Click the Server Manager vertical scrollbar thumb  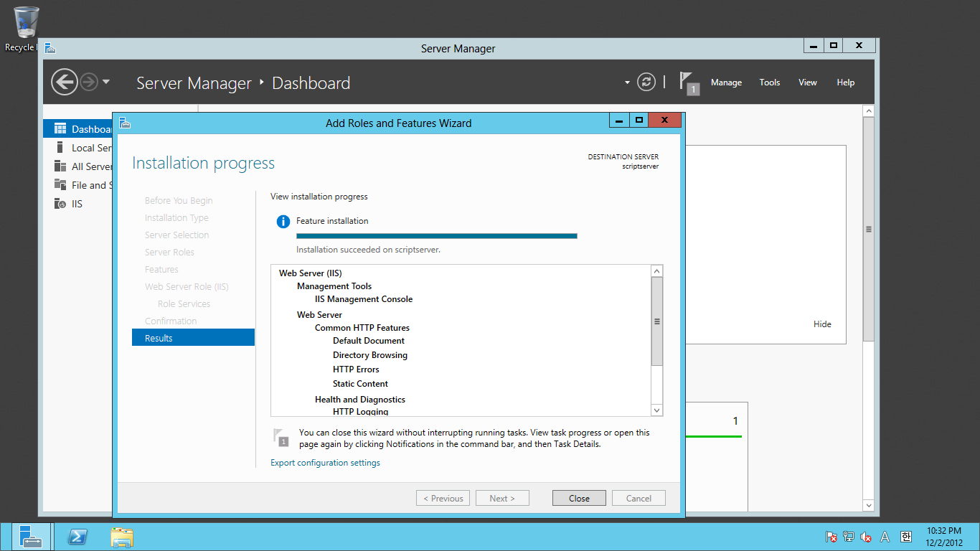(x=869, y=230)
